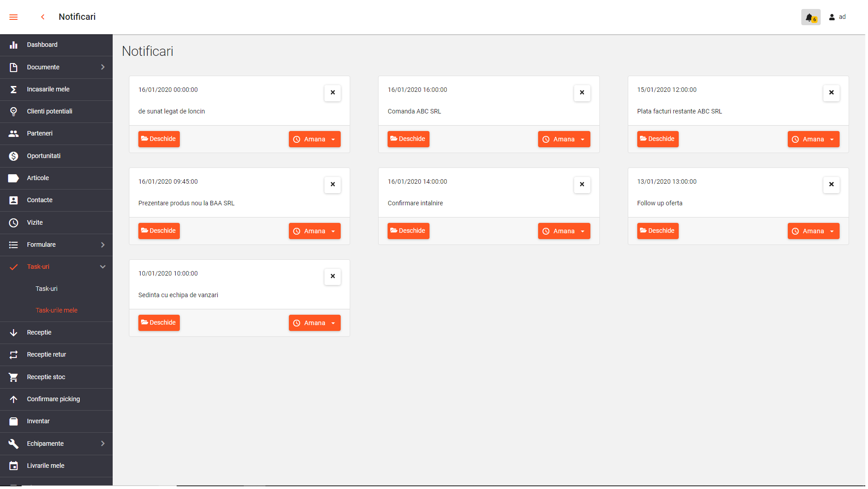Viewport: 868px width, 489px height.
Task: Click the Dashboard bar chart icon
Action: pos(14,45)
